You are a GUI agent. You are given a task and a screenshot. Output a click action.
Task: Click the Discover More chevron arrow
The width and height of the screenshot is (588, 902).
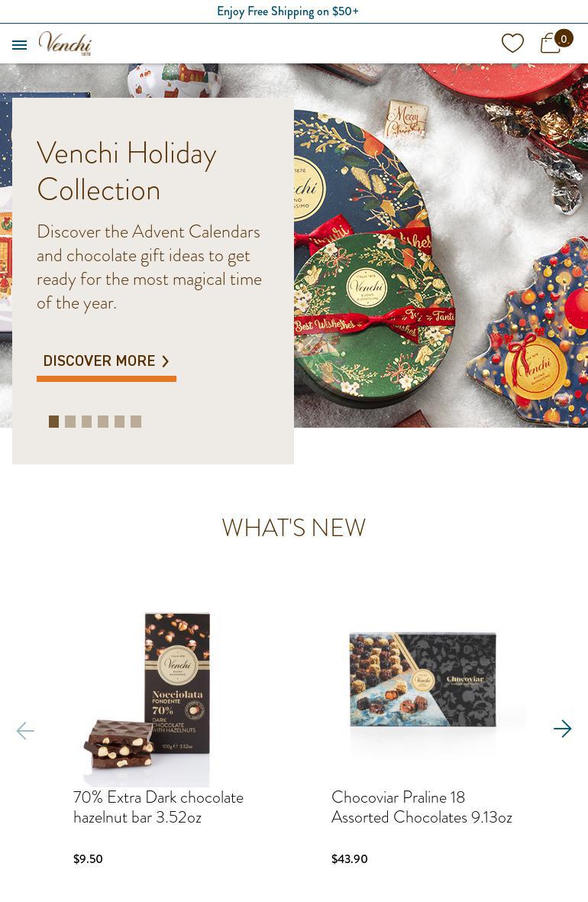(x=166, y=361)
